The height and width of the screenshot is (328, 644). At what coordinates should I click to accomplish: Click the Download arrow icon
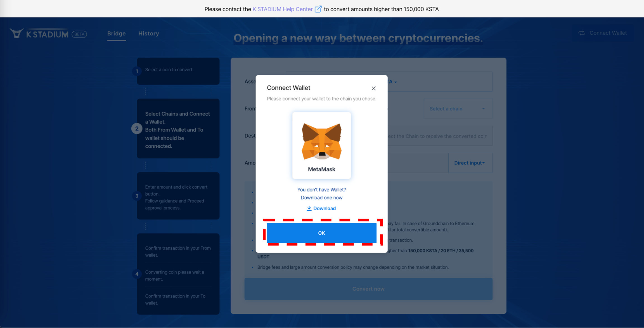point(309,208)
